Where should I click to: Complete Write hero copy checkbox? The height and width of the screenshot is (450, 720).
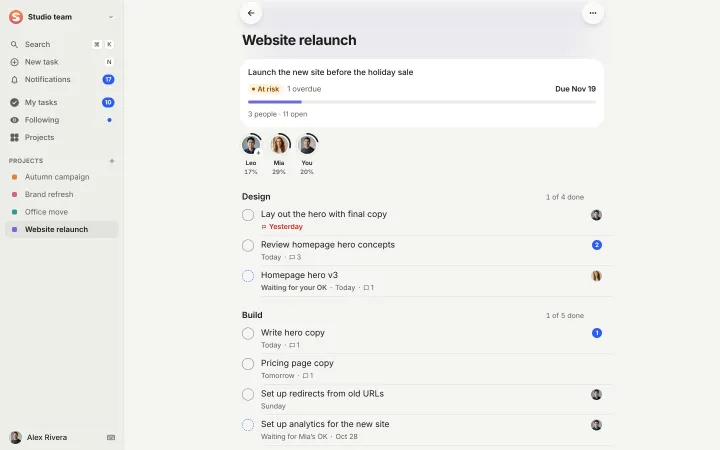pos(248,333)
